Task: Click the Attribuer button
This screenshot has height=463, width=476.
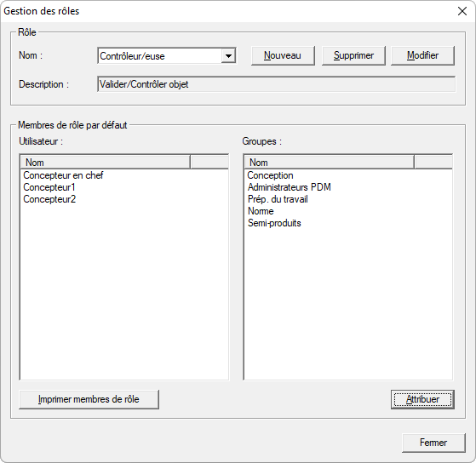Action: [x=422, y=399]
